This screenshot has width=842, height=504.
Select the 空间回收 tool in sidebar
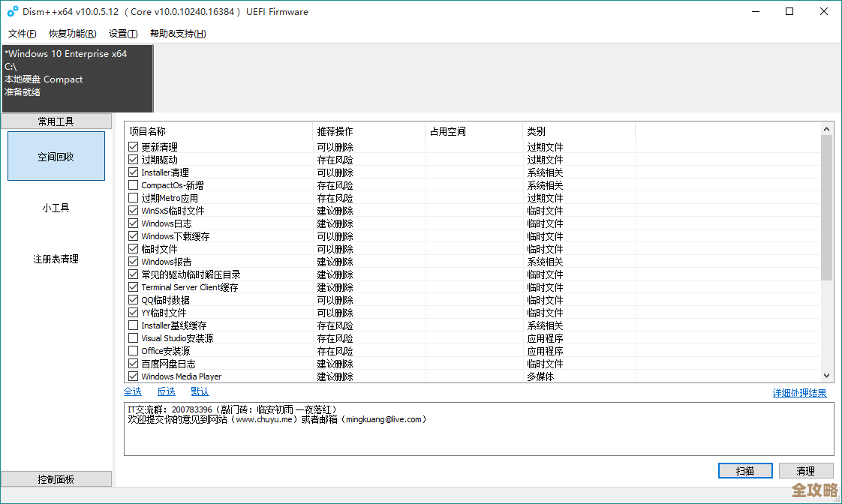tap(56, 156)
